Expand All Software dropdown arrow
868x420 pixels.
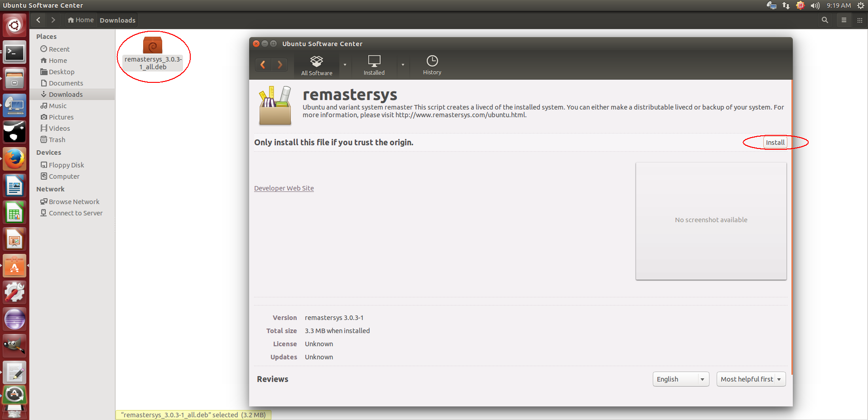coord(345,65)
